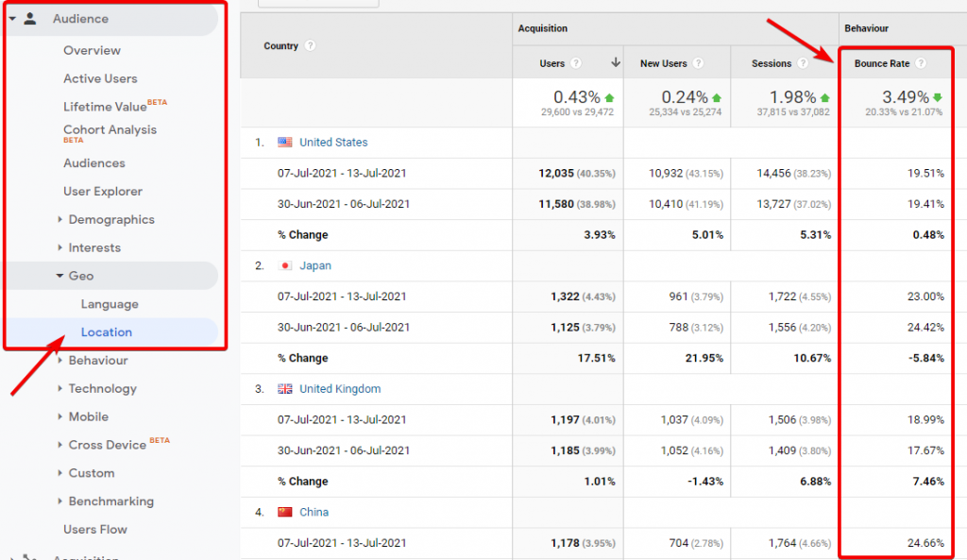Click the help icon next to New Users
The width and height of the screenshot is (967, 560).
pyautogui.click(x=698, y=64)
